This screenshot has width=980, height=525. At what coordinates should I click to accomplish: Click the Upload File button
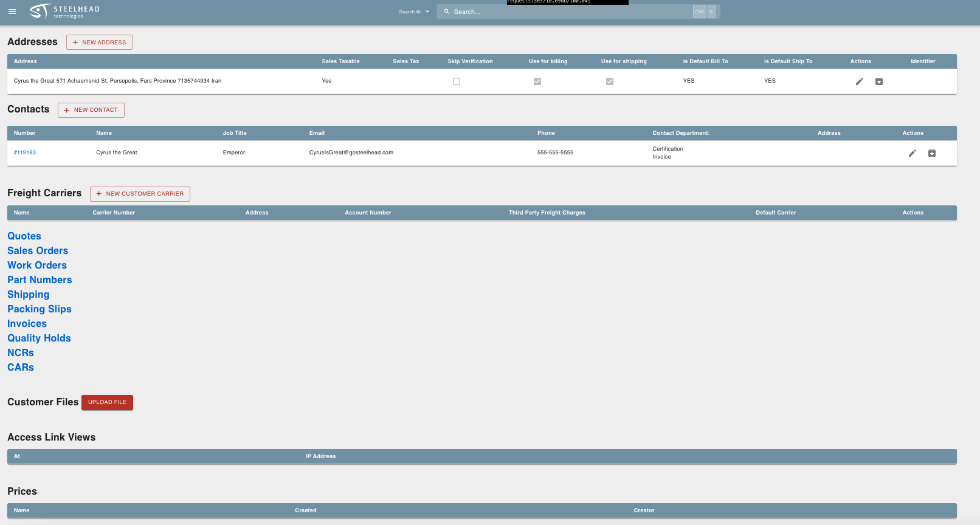point(107,402)
